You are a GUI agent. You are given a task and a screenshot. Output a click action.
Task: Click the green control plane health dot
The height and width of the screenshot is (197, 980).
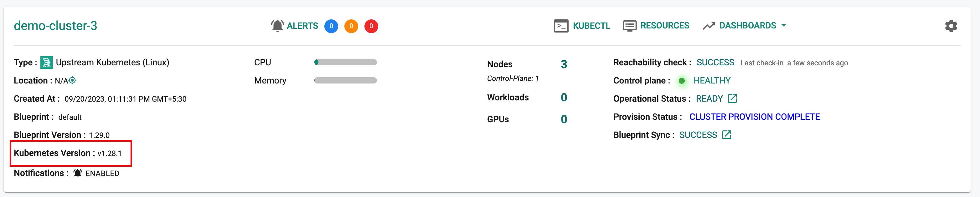pyautogui.click(x=682, y=81)
